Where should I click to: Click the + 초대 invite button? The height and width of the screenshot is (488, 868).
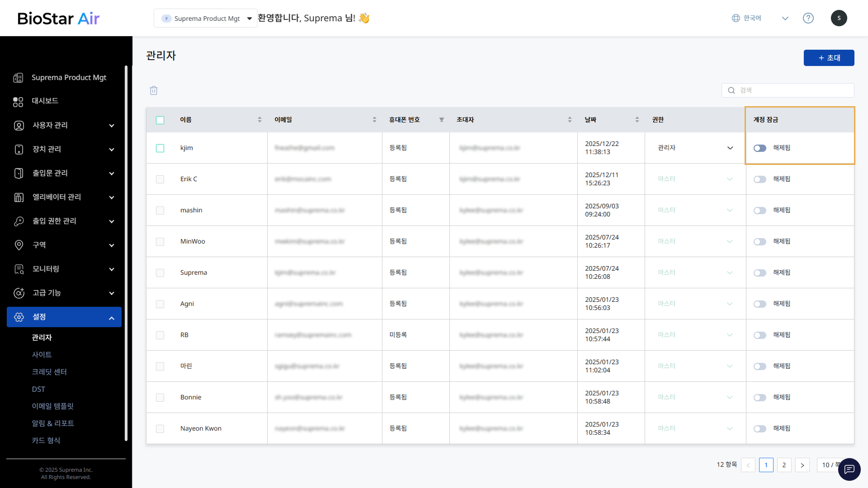pyautogui.click(x=829, y=58)
